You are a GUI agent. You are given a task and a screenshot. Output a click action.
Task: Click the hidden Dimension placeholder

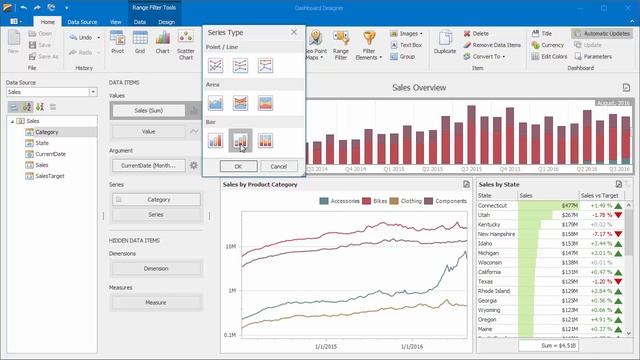[156, 269]
